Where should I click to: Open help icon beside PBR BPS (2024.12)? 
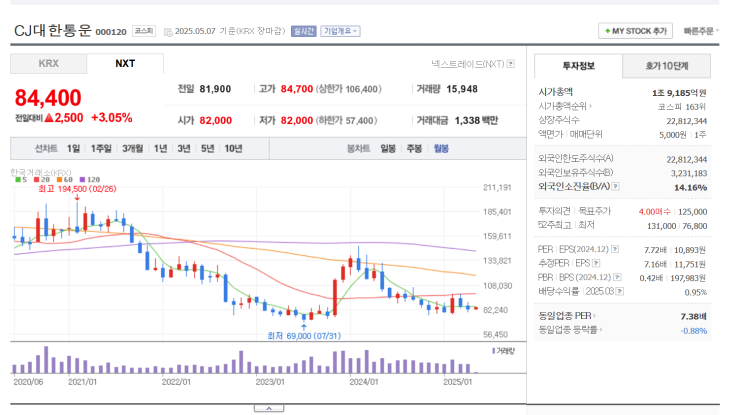coord(617,277)
